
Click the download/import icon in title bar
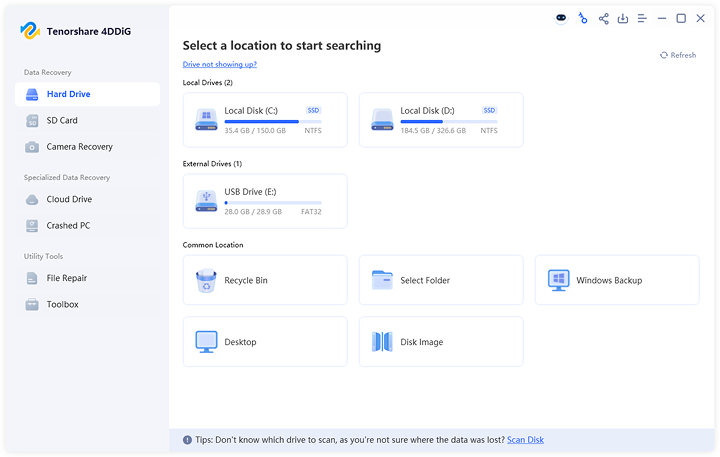tap(623, 18)
